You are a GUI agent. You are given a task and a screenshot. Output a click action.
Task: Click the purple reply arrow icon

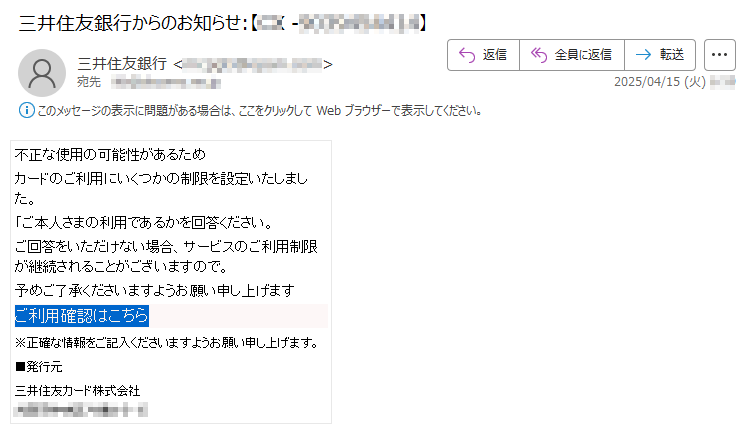(x=467, y=55)
